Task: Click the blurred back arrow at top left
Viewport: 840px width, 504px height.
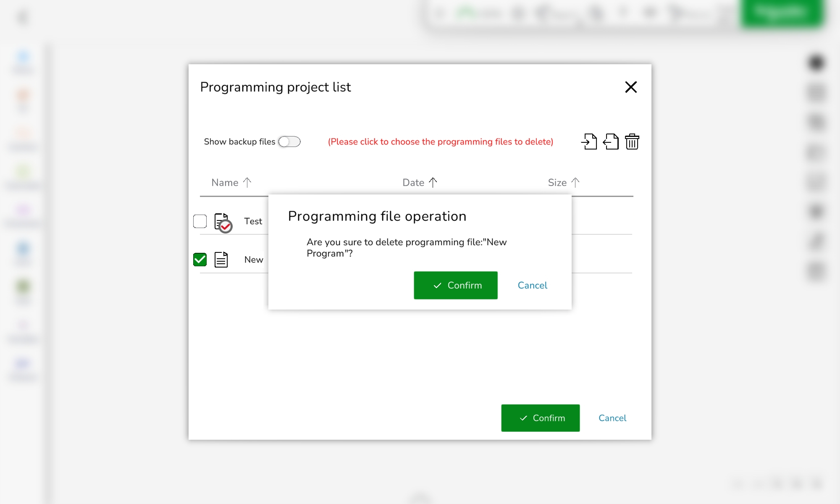Action: coord(23,17)
